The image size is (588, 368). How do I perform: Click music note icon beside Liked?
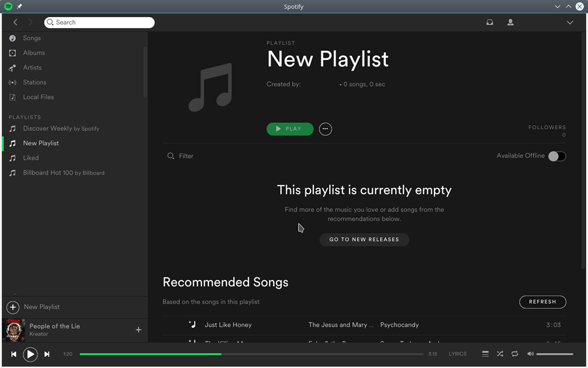(x=12, y=158)
